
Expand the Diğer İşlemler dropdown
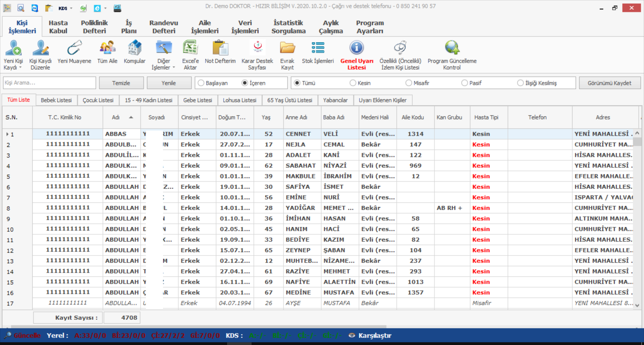tap(174, 68)
